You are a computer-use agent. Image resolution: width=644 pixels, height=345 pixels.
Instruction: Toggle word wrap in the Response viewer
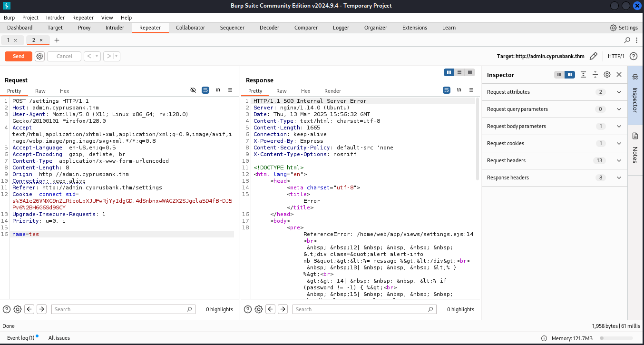pos(447,90)
